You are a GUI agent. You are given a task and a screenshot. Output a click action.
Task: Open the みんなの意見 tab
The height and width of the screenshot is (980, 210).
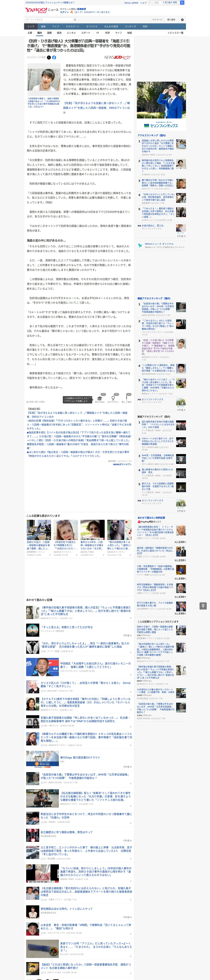111,26
